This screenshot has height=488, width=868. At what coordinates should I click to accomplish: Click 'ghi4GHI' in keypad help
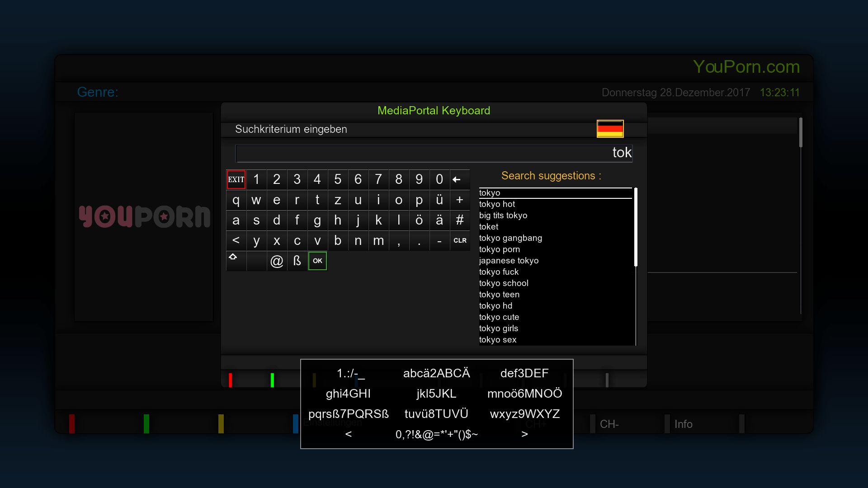pyautogui.click(x=348, y=394)
